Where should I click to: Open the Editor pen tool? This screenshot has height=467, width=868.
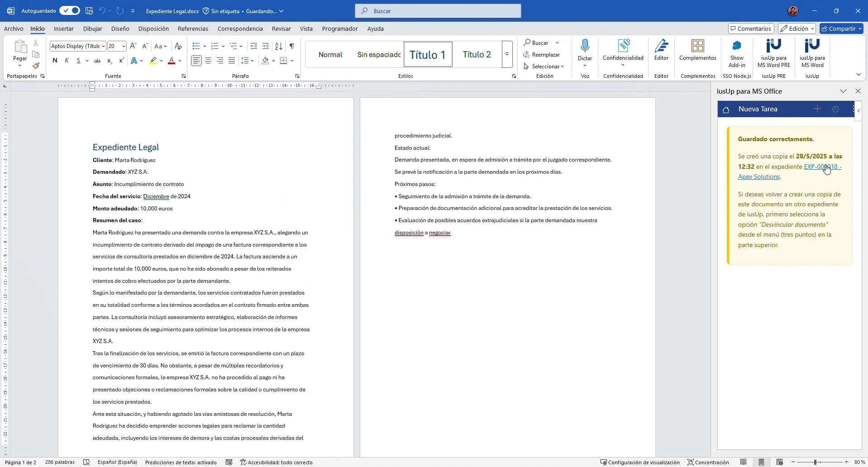[x=661, y=46]
